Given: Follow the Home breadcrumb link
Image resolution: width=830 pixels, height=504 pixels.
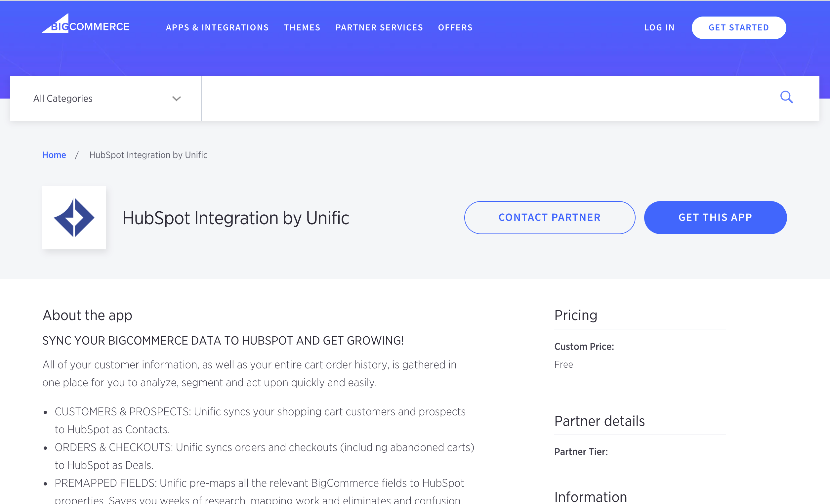Looking at the screenshot, I should (x=54, y=155).
